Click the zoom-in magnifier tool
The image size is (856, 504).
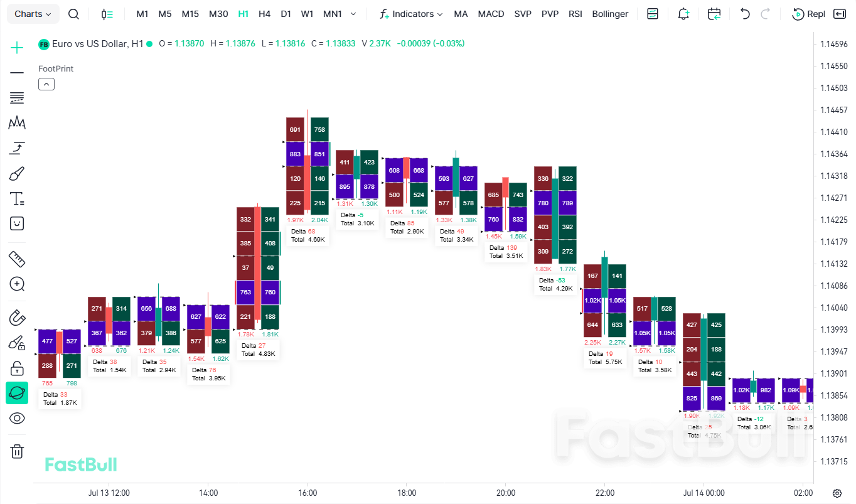tap(17, 284)
